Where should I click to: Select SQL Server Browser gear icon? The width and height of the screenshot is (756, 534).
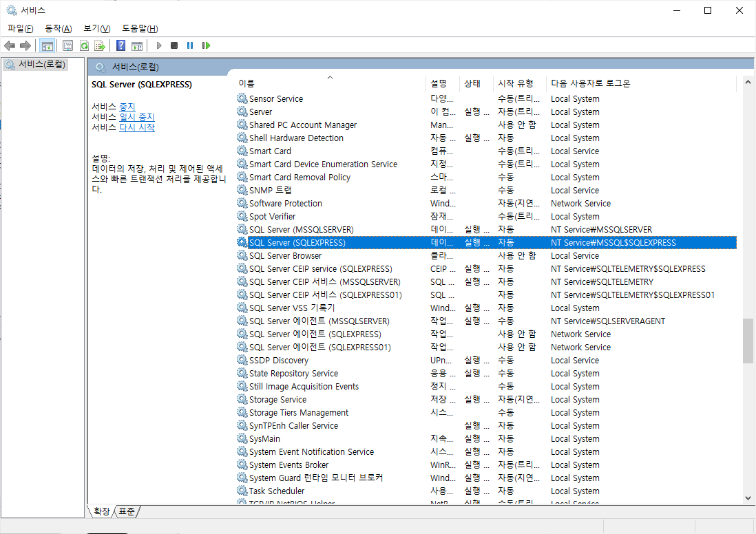point(242,255)
